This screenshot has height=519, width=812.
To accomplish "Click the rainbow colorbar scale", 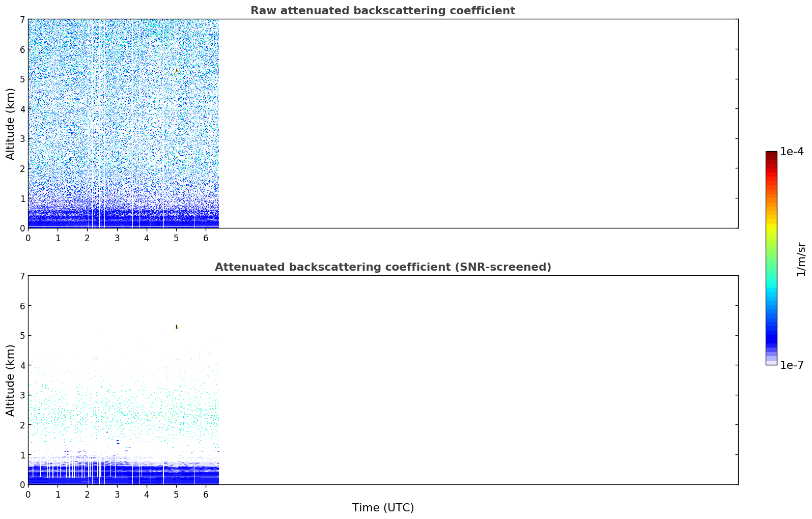I will pyautogui.click(x=771, y=258).
